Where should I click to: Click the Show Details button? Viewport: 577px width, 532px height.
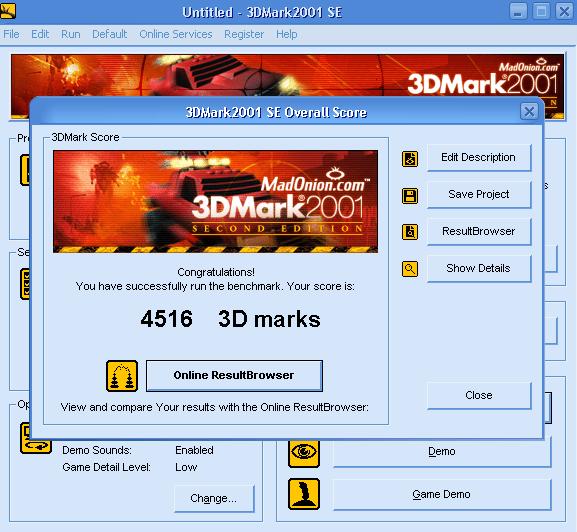click(479, 269)
